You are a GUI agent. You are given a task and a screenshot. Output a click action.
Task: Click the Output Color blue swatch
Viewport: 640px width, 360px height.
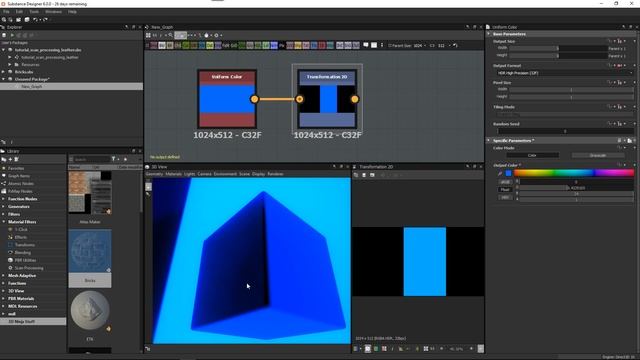coord(508,173)
